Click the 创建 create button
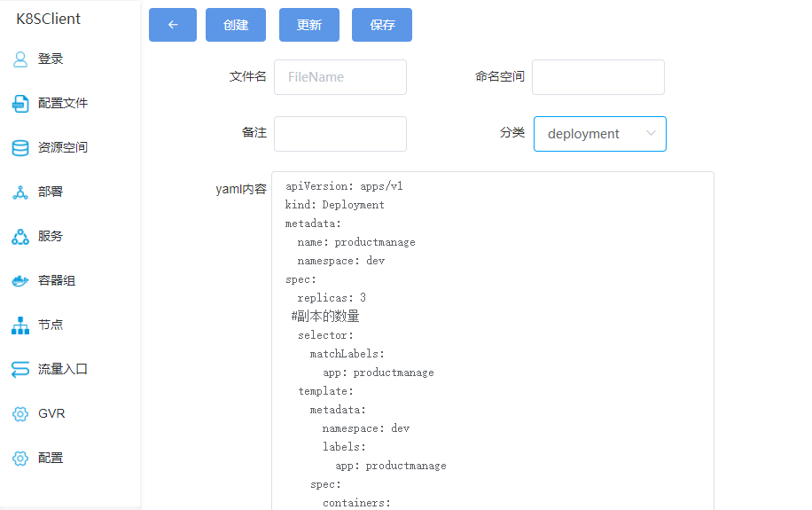 click(236, 24)
